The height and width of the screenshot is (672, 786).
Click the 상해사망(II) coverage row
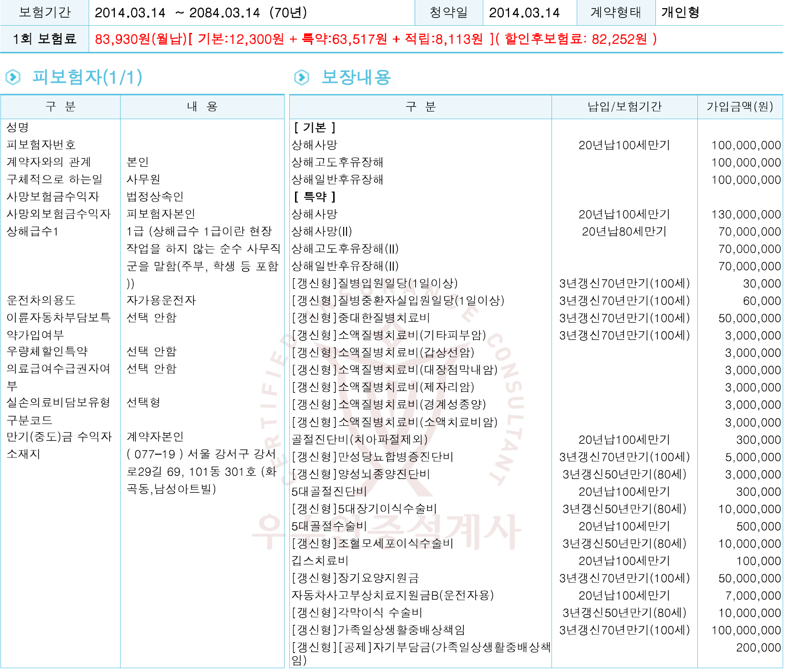point(536,232)
